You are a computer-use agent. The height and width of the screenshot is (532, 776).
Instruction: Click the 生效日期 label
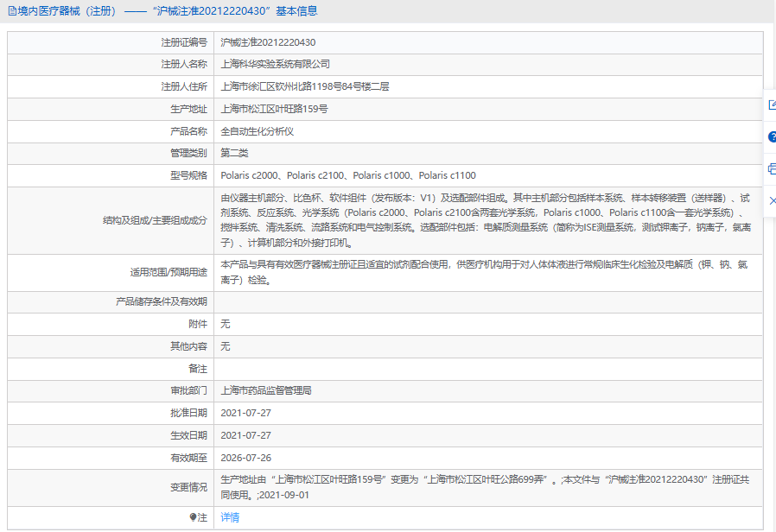coord(188,435)
